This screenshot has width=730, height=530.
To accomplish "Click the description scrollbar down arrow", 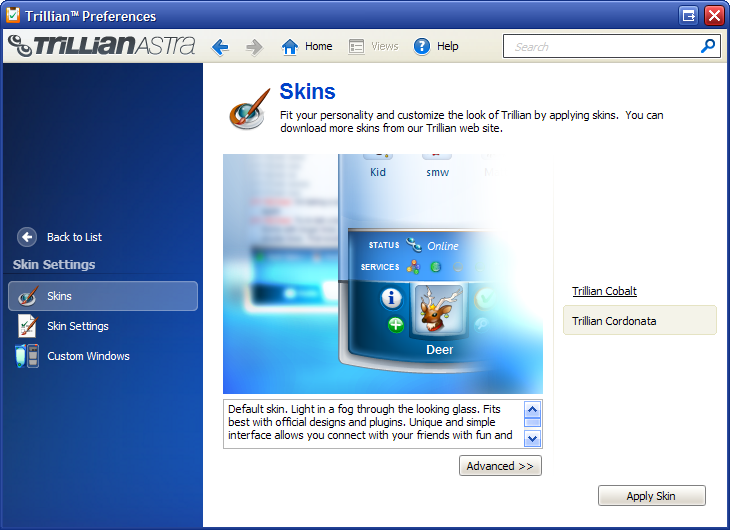I will coord(532,438).
